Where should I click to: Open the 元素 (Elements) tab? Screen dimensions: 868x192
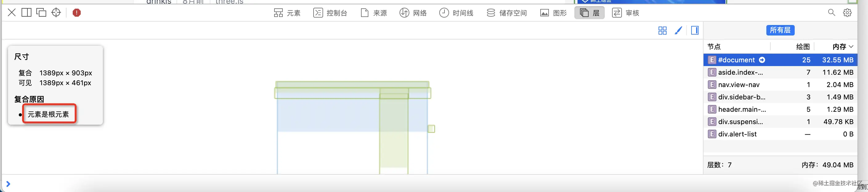pyautogui.click(x=287, y=13)
